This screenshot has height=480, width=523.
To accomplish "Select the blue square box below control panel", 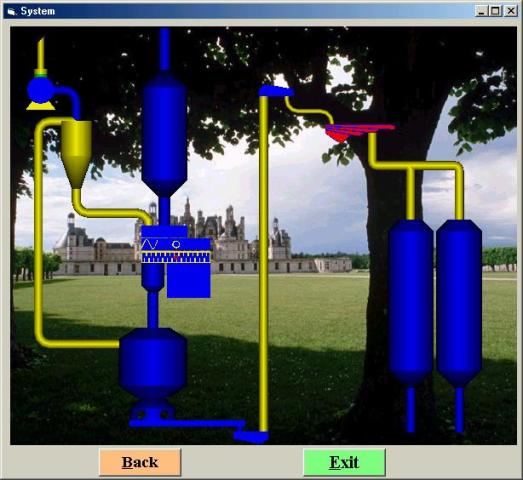I will pos(189,280).
